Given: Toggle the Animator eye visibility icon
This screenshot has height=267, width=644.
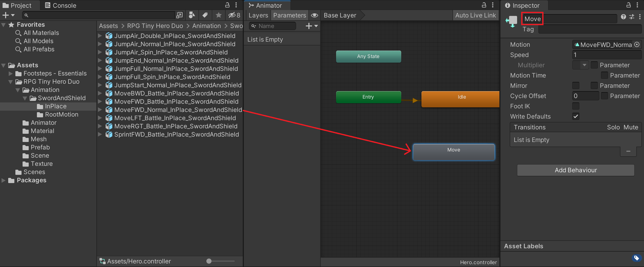Looking at the screenshot, I should point(315,15).
